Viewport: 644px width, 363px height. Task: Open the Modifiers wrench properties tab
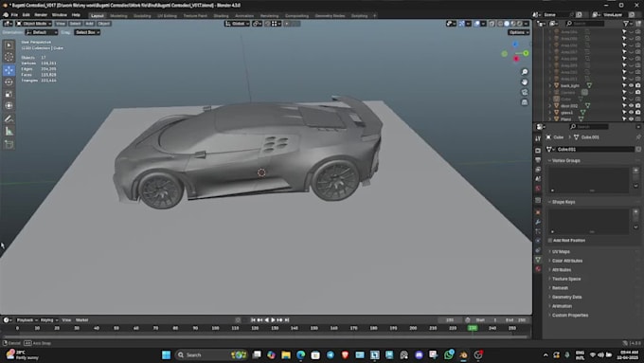[x=538, y=222]
